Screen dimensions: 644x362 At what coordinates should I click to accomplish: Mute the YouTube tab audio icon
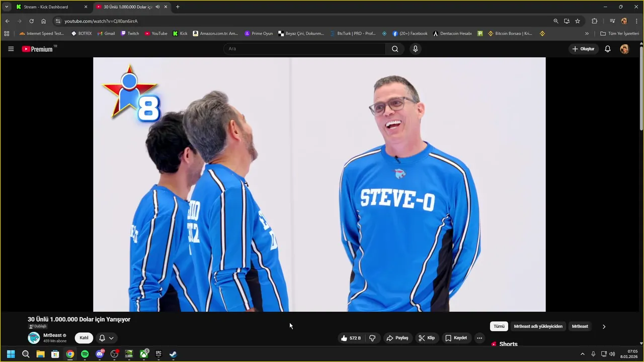coord(158,7)
